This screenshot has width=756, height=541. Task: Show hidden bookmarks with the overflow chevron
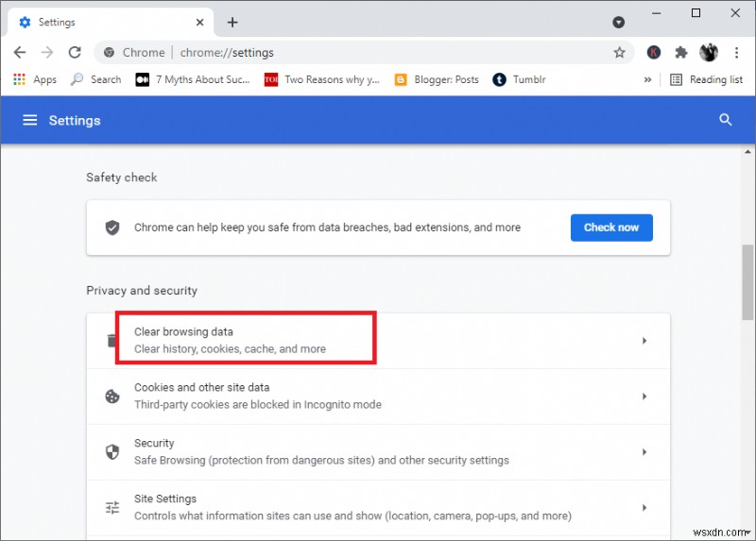point(647,79)
